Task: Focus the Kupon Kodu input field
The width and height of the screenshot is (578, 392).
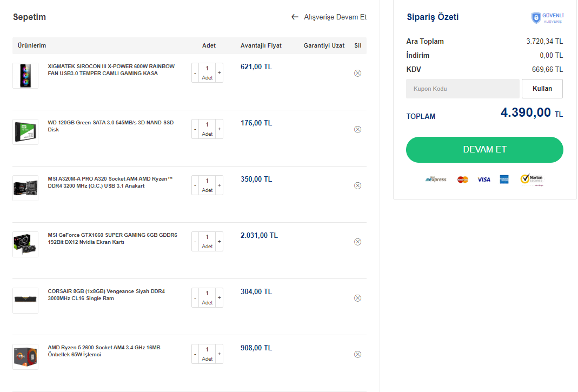Action: [x=462, y=89]
